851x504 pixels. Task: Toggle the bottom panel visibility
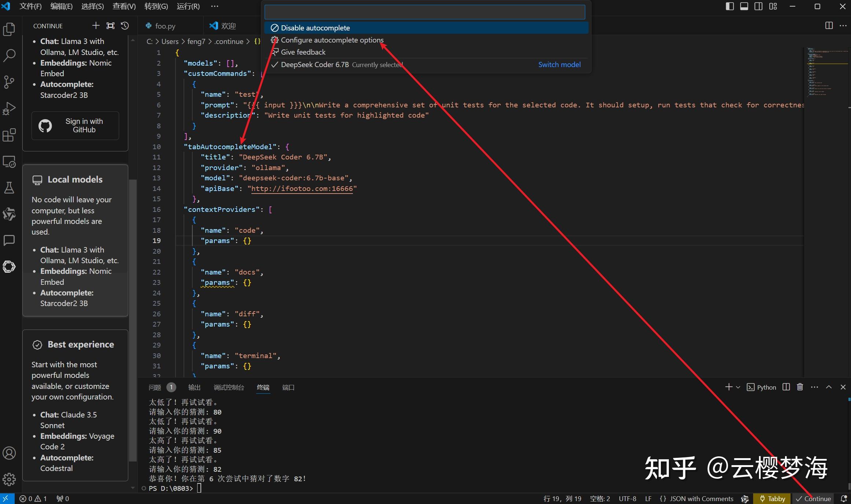pyautogui.click(x=744, y=6)
